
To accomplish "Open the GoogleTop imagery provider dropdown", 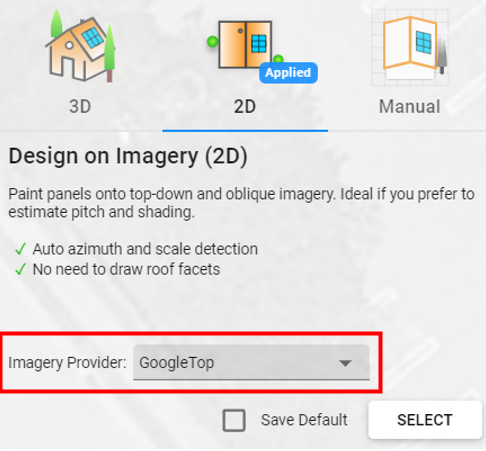I will tap(251, 362).
